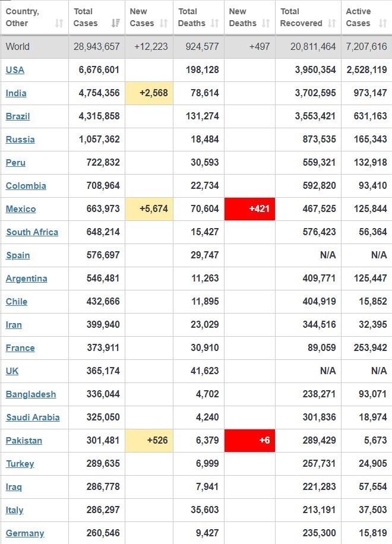Open the Germany country link
The image size is (392, 544).
(25, 533)
